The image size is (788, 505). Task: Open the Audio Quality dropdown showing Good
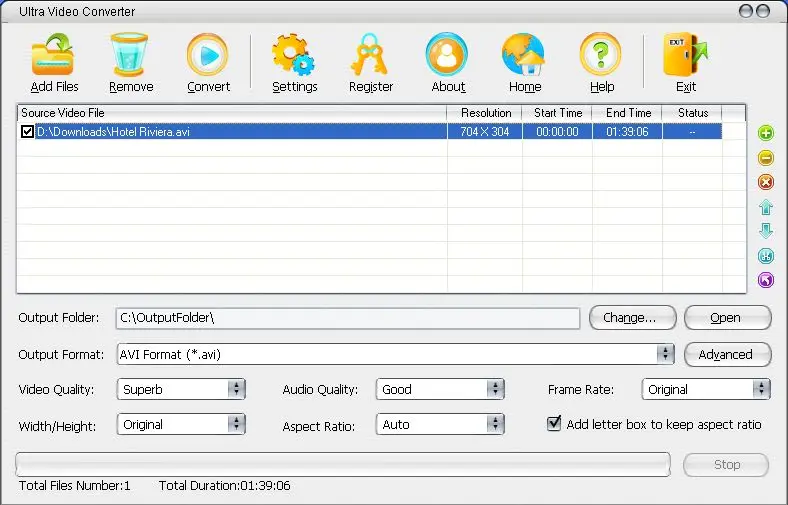point(440,389)
